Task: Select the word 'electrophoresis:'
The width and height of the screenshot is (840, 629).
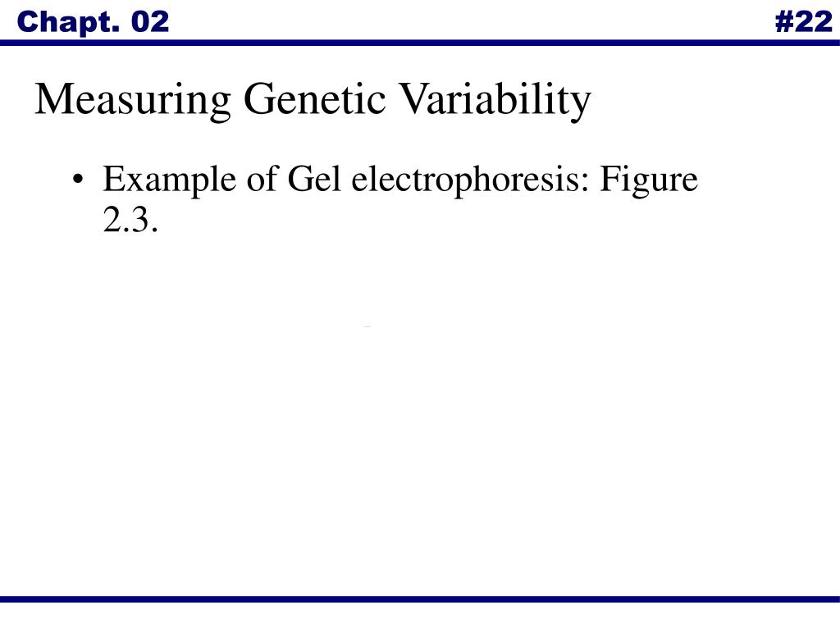Action: click(x=470, y=180)
